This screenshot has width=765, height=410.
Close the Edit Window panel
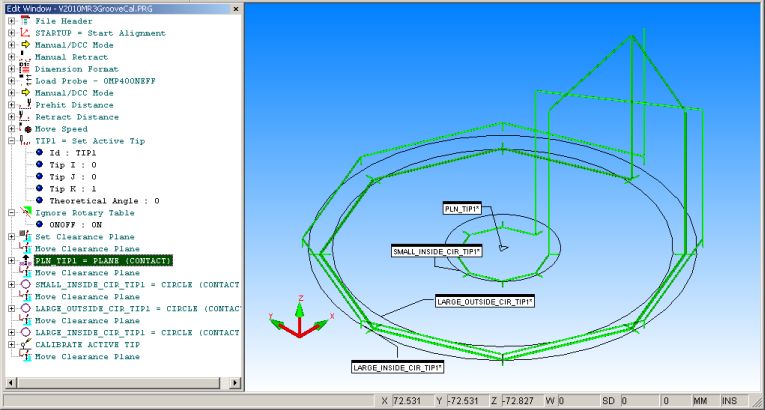[x=236, y=7]
